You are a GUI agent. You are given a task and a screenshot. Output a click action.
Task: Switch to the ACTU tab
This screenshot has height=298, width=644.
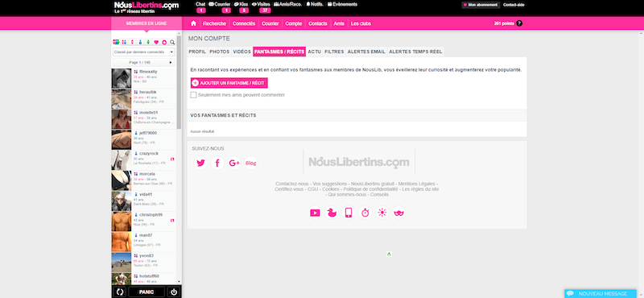pos(315,52)
